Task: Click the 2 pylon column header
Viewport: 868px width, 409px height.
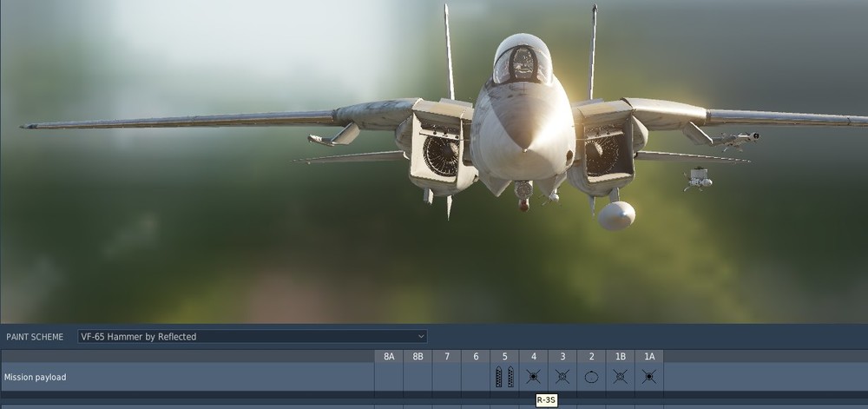Action: pos(591,356)
